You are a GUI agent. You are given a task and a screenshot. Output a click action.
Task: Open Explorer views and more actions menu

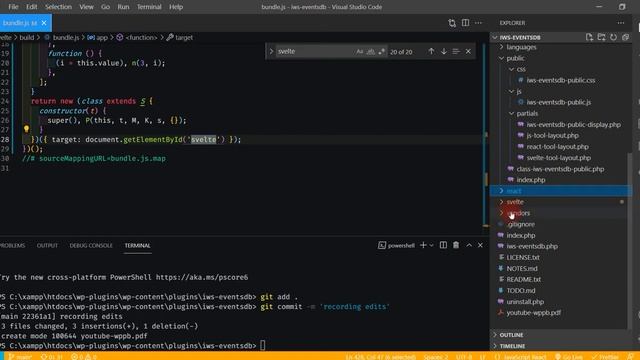621,23
